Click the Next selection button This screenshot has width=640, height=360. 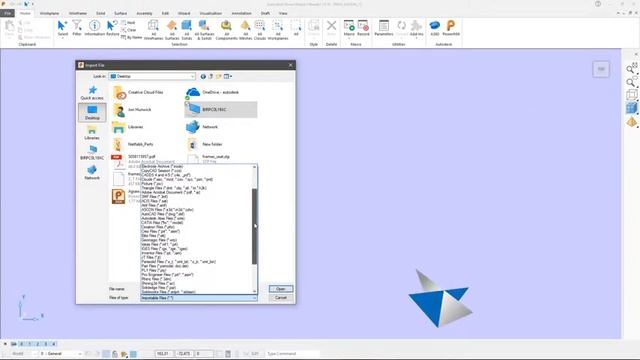(129, 23)
